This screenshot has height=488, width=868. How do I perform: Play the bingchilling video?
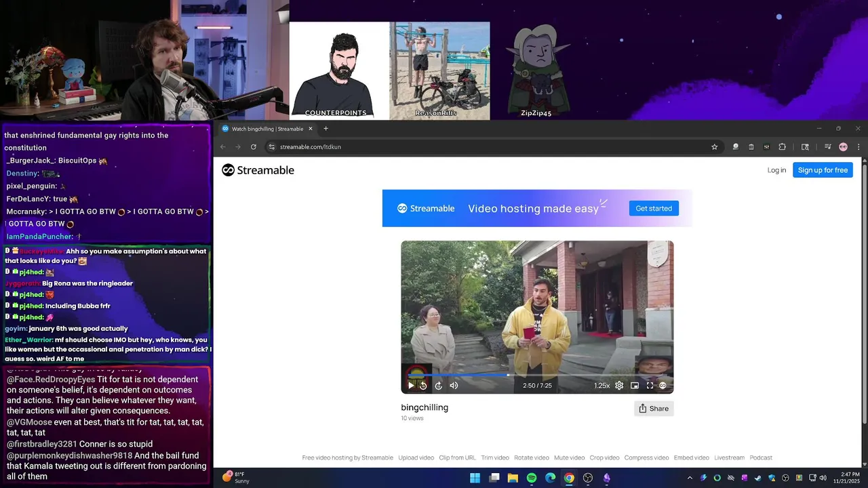tap(410, 385)
